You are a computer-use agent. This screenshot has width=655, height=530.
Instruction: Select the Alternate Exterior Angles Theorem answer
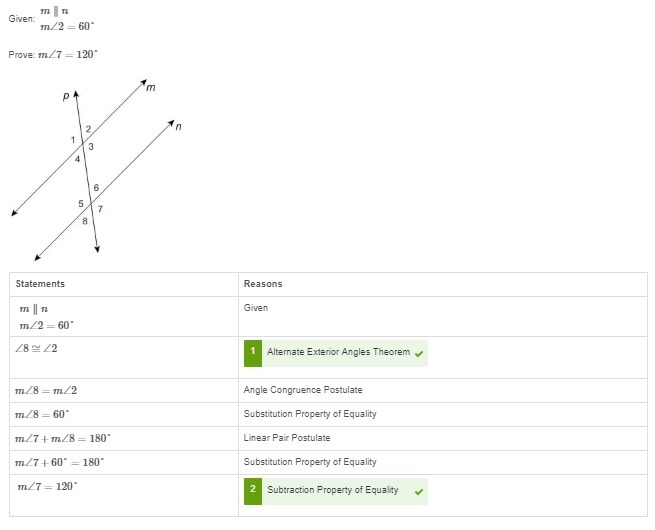(x=336, y=353)
